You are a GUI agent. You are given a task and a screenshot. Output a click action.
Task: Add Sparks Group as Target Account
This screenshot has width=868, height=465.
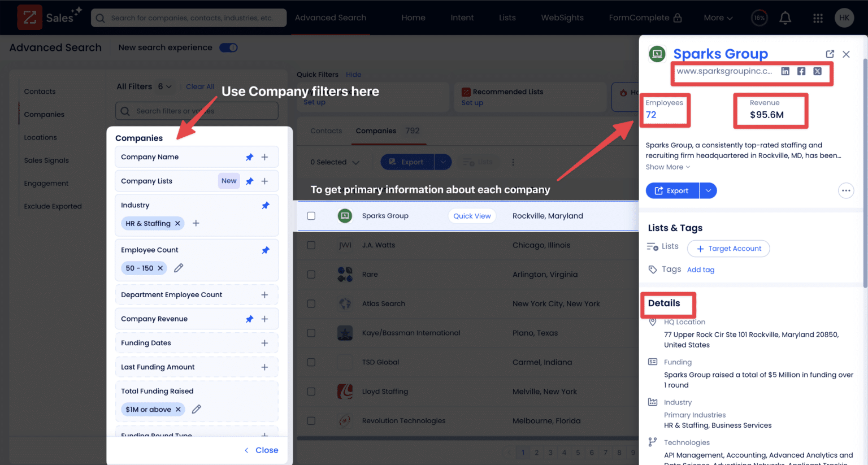pos(728,249)
